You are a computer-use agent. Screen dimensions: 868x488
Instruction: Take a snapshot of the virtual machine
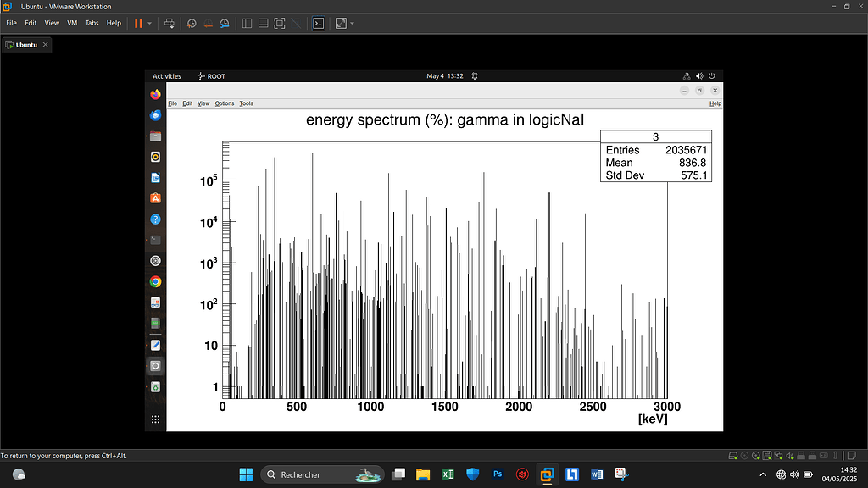(192, 23)
